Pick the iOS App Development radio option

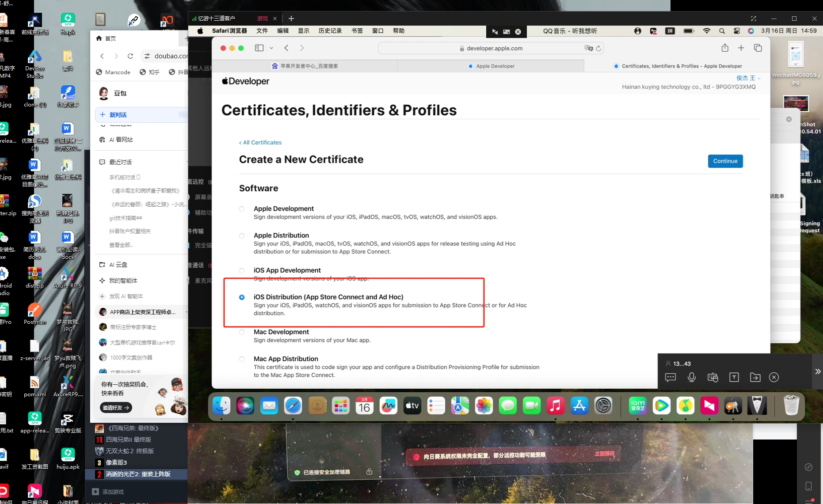[x=242, y=271]
